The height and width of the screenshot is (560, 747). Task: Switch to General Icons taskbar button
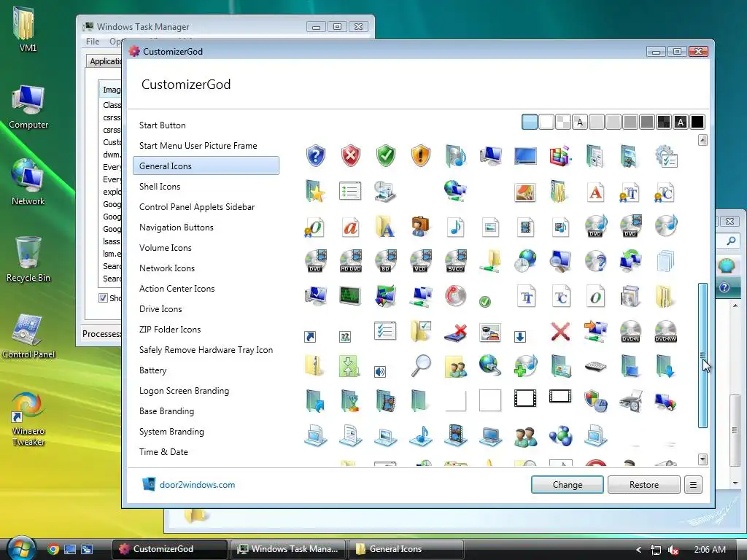click(406, 549)
